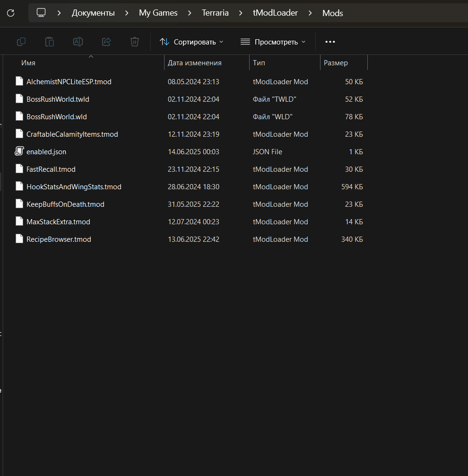The height and width of the screenshot is (476, 468).
Task: Click the type cell reading JSON File
Action: tap(268, 152)
